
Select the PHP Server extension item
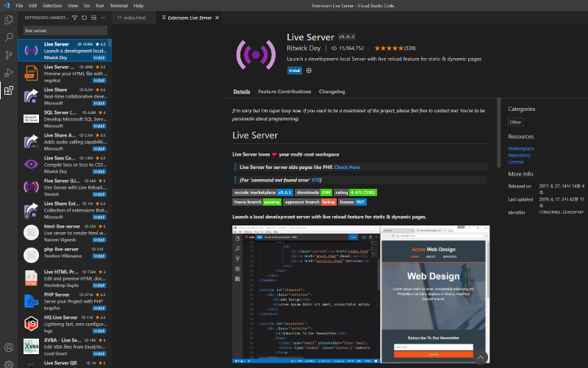(x=65, y=301)
